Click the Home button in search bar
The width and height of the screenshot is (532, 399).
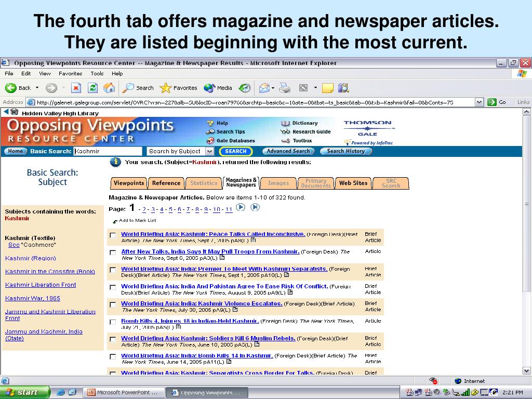coord(15,151)
